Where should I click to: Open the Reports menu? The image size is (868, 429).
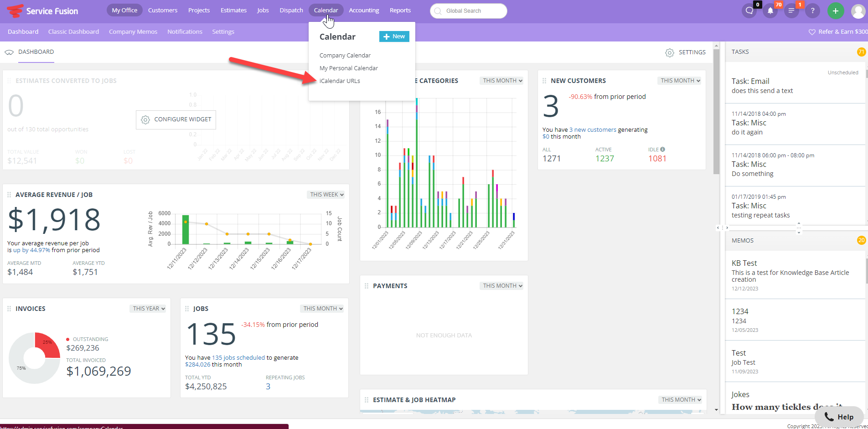(x=400, y=10)
